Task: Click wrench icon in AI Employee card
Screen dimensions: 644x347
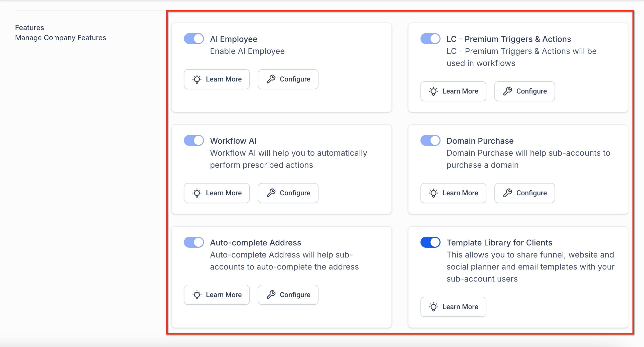Action: (x=271, y=79)
